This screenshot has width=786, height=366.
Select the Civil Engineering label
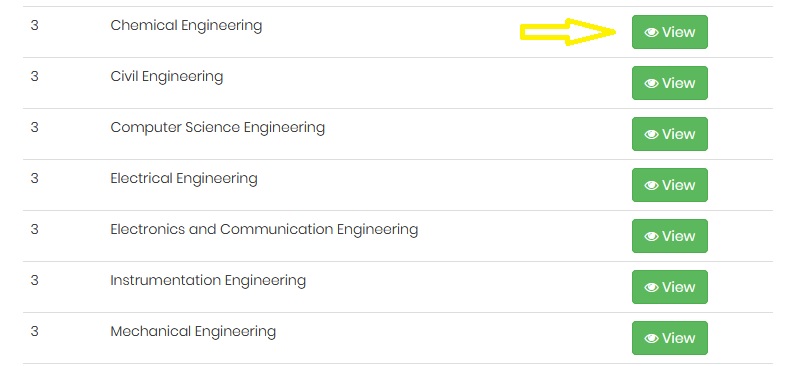tap(167, 77)
